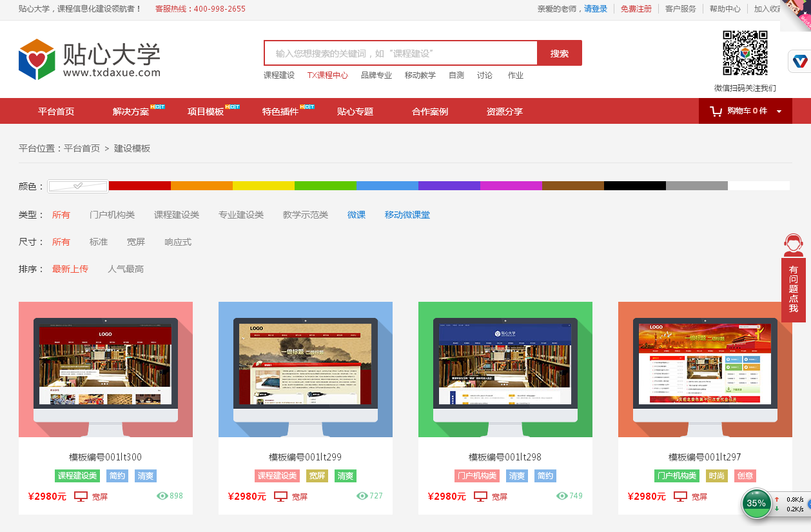Open the 解决方案 navigation menu
The image size is (811, 532).
coord(131,112)
